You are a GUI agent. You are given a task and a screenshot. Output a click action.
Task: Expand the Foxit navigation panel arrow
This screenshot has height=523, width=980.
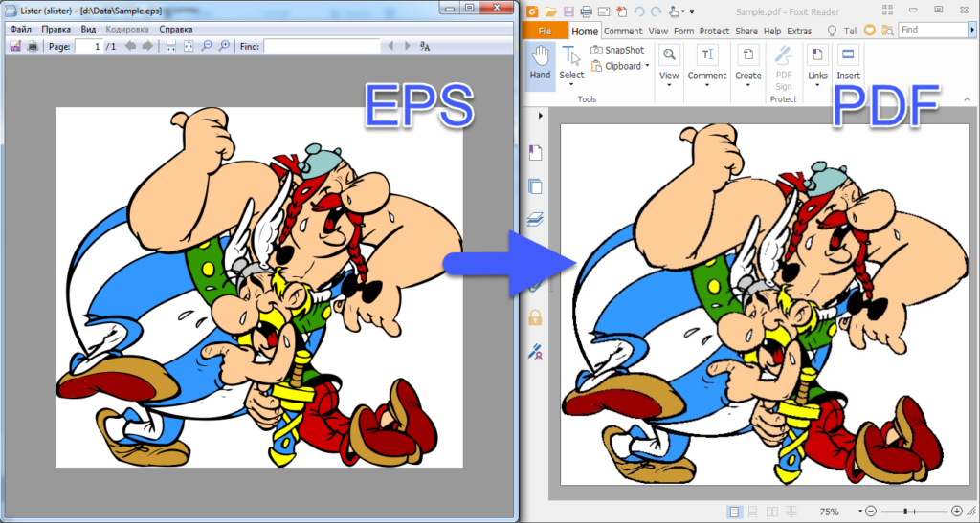coord(540,116)
